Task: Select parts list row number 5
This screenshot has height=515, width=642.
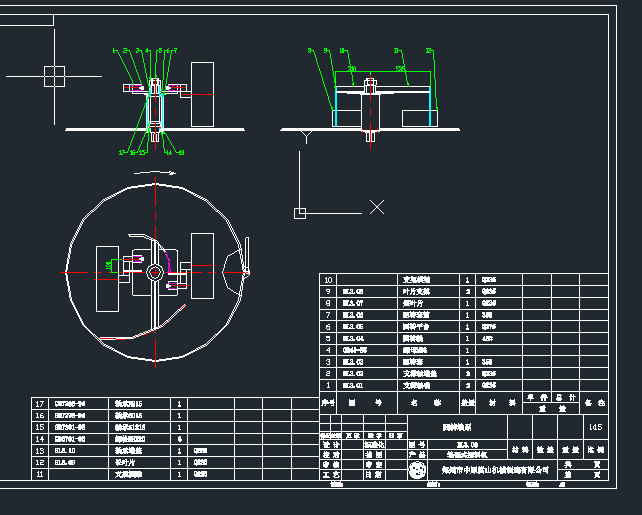Action: [464, 339]
